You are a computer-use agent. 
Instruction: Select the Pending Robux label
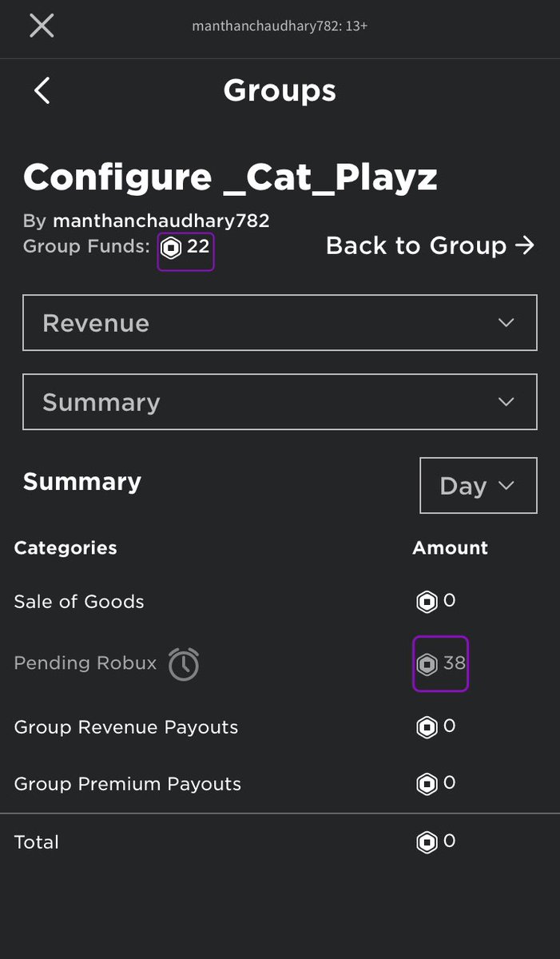click(x=85, y=663)
